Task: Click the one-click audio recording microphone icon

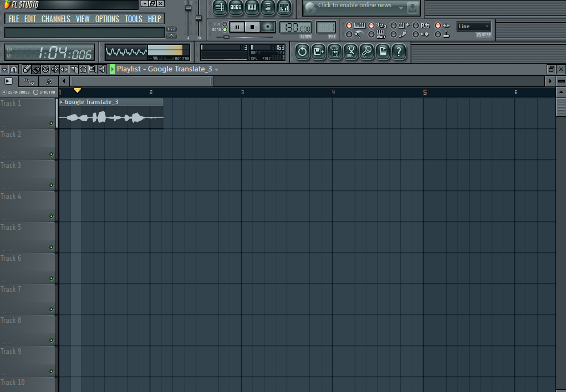Action: click(x=367, y=52)
